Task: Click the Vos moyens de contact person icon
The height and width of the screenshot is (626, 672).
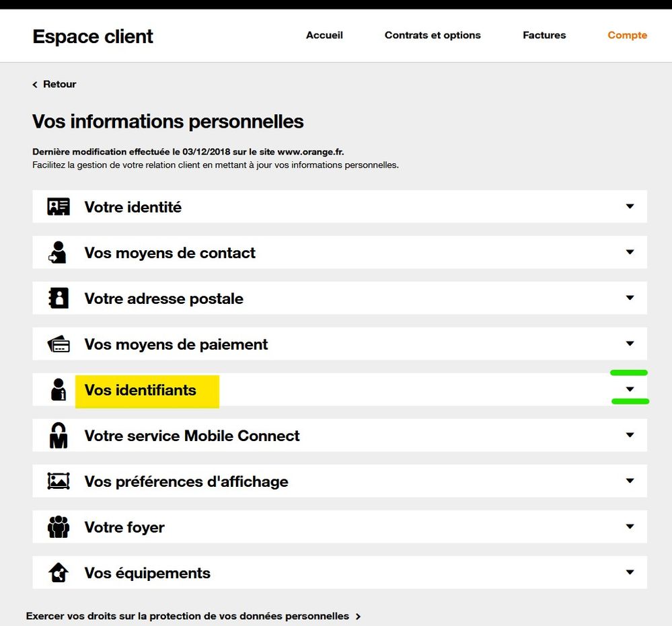Action: [58, 252]
